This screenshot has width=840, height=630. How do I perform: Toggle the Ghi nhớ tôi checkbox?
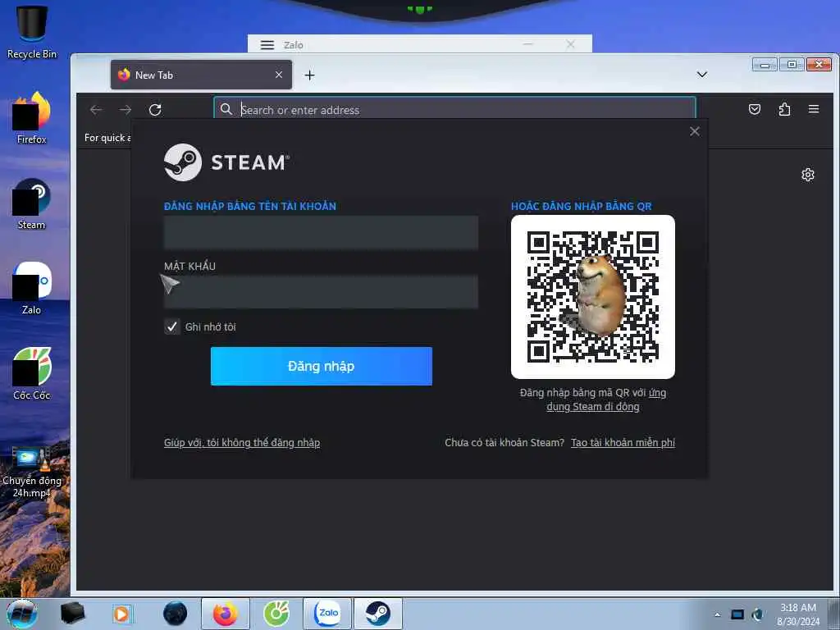tap(172, 326)
